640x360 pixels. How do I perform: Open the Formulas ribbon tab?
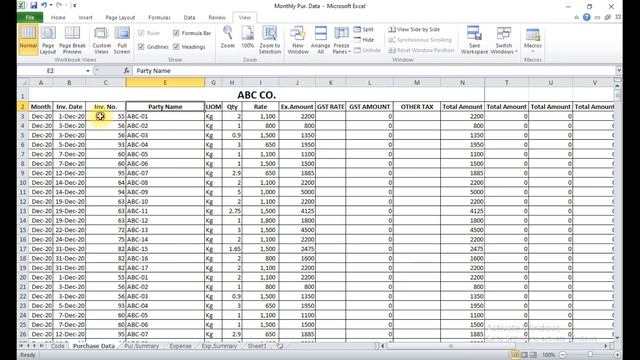pos(159,18)
